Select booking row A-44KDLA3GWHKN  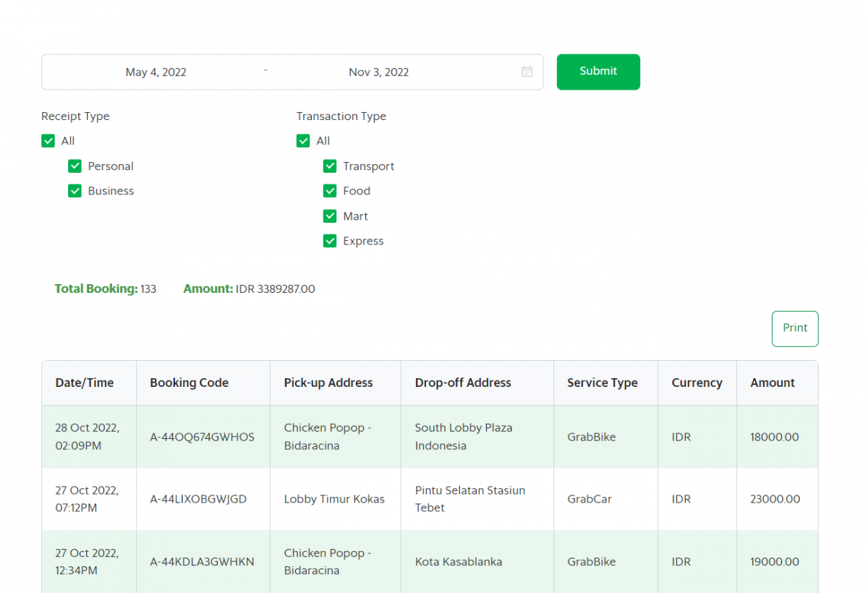[202, 562]
